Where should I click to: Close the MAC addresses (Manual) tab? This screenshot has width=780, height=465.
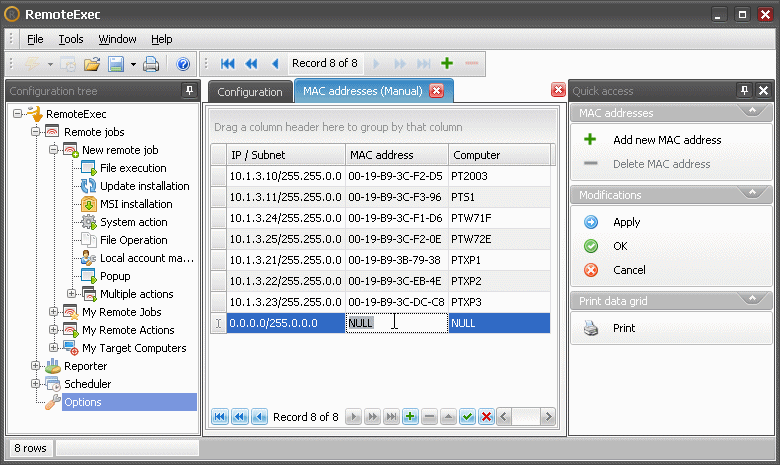tap(436, 91)
